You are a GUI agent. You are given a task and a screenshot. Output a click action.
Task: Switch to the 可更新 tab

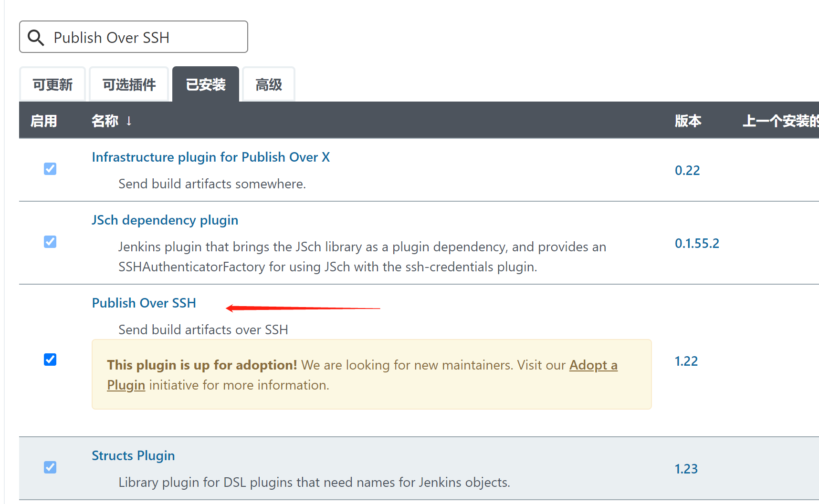click(x=52, y=84)
